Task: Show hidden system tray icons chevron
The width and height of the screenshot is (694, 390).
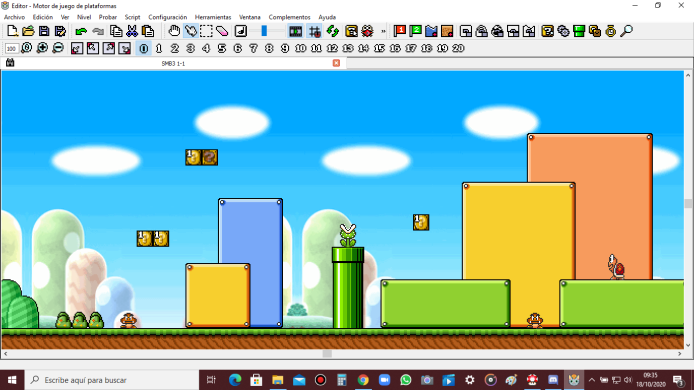Action: click(592, 380)
